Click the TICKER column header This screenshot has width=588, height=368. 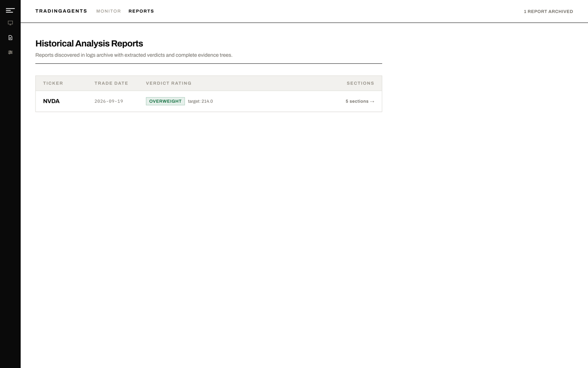[53, 83]
